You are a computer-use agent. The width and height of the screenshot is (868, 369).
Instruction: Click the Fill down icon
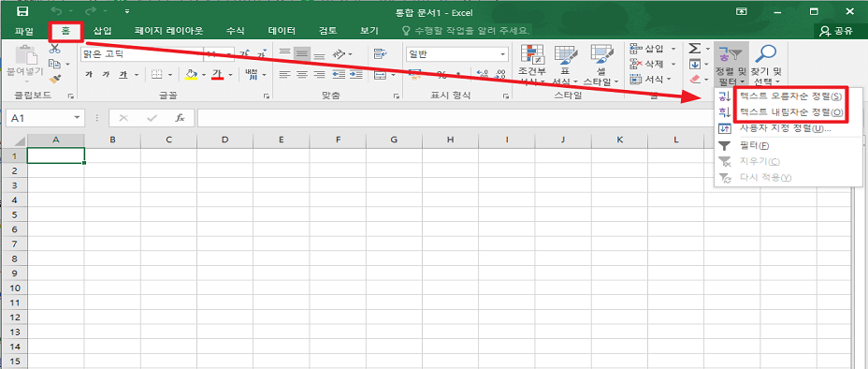point(694,65)
